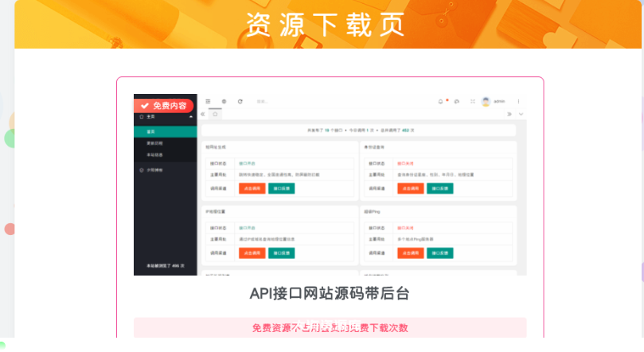Viewport: 644px width, 352px height.
Task: Click the refresh icon in preview header
Action: coord(240,101)
